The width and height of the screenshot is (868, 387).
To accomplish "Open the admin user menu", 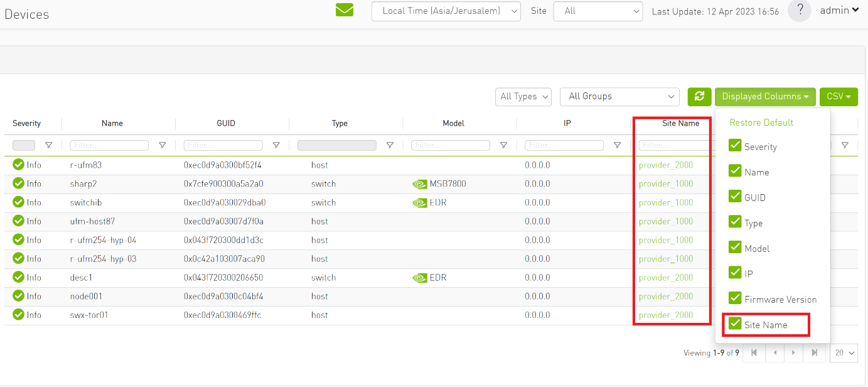I will click(839, 10).
